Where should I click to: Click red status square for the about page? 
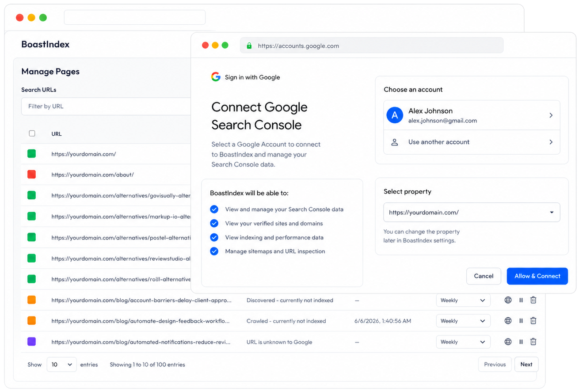click(x=31, y=175)
